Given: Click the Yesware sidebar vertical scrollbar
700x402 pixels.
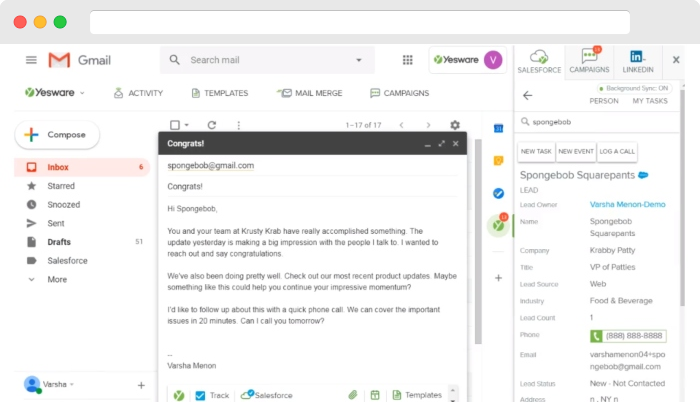Looking at the screenshot, I should [682, 197].
